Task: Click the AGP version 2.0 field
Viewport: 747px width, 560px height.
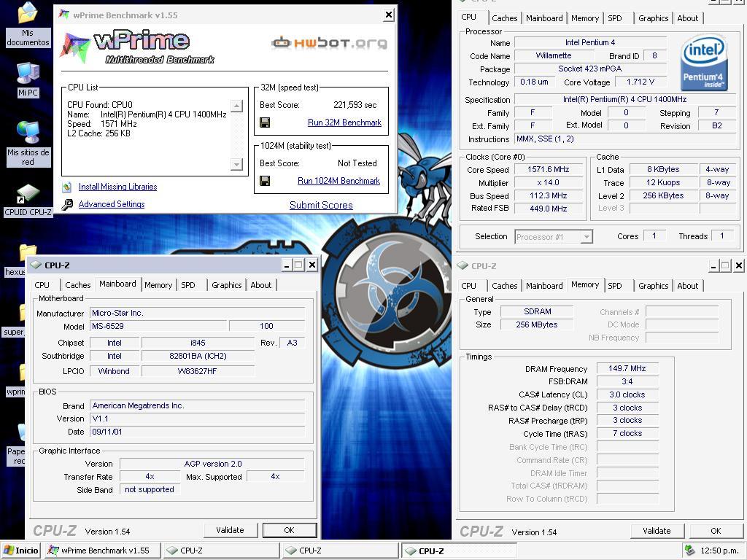Action: tap(212, 464)
